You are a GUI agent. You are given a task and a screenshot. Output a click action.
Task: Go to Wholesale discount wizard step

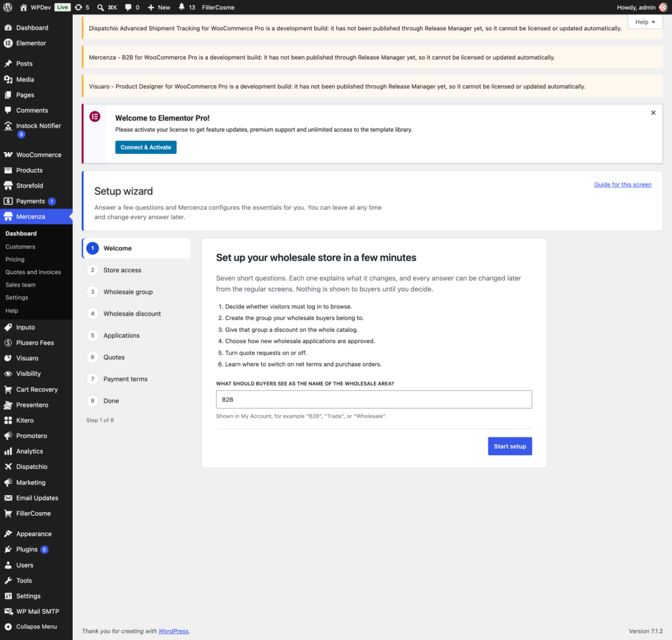(136, 313)
